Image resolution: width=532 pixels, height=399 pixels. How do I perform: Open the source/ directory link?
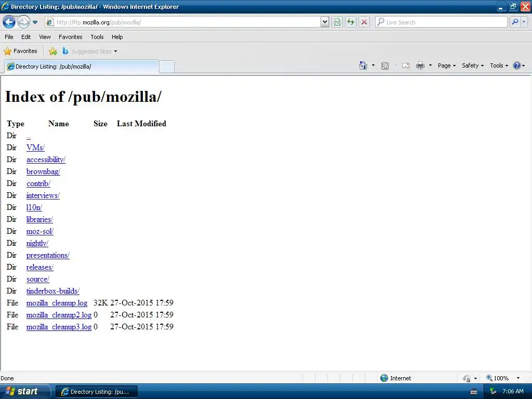(38, 279)
